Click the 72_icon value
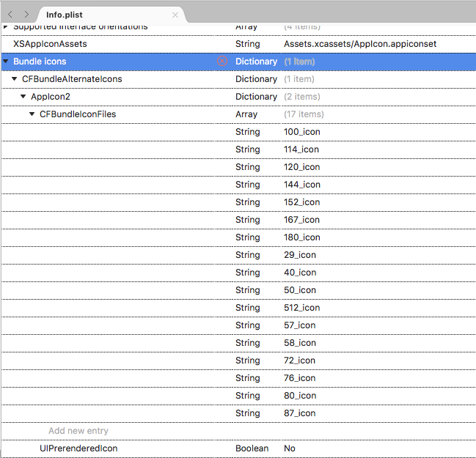The width and height of the screenshot is (476, 458). pos(300,361)
